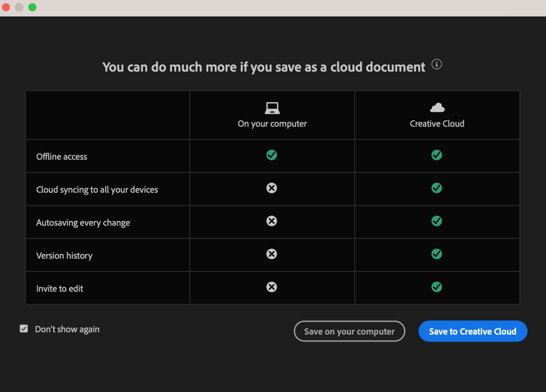Click Creative Cloud checkmark for Version history
This screenshot has width=546, height=392.
[437, 254]
